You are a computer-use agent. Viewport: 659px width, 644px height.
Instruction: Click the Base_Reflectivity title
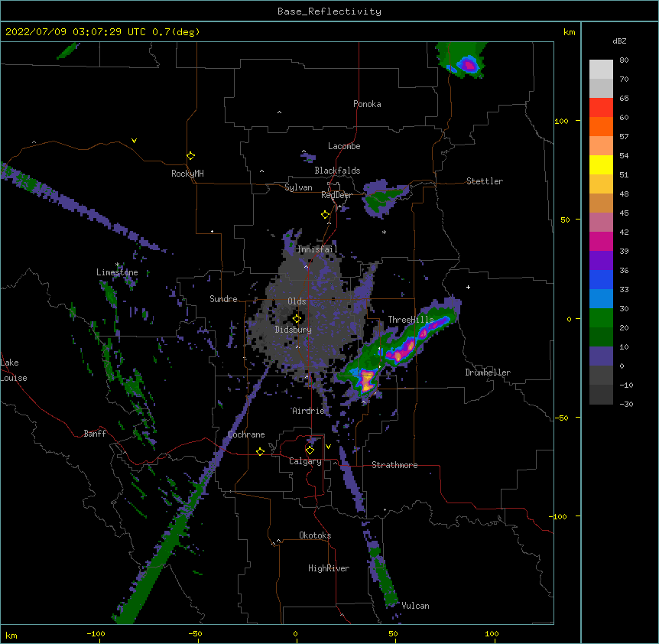pyautogui.click(x=329, y=11)
